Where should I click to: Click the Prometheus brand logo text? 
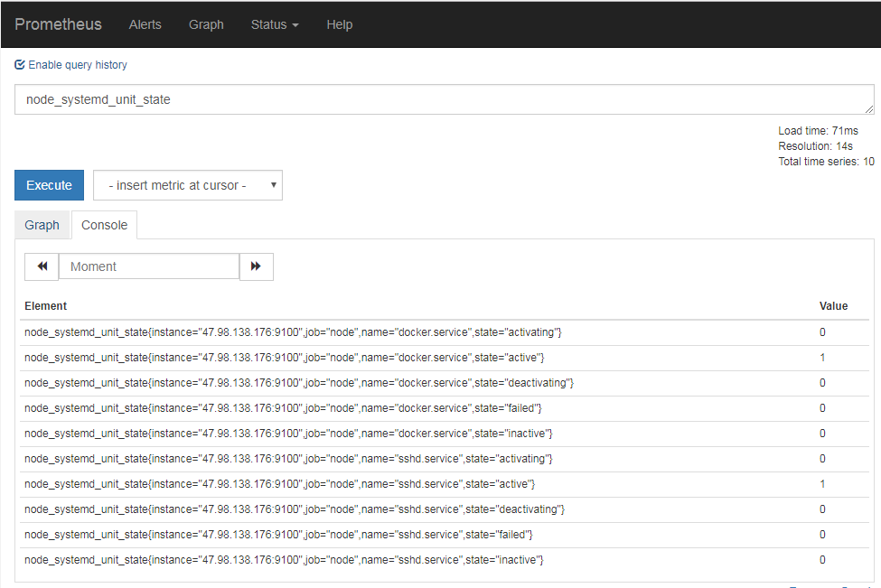pyautogui.click(x=58, y=24)
